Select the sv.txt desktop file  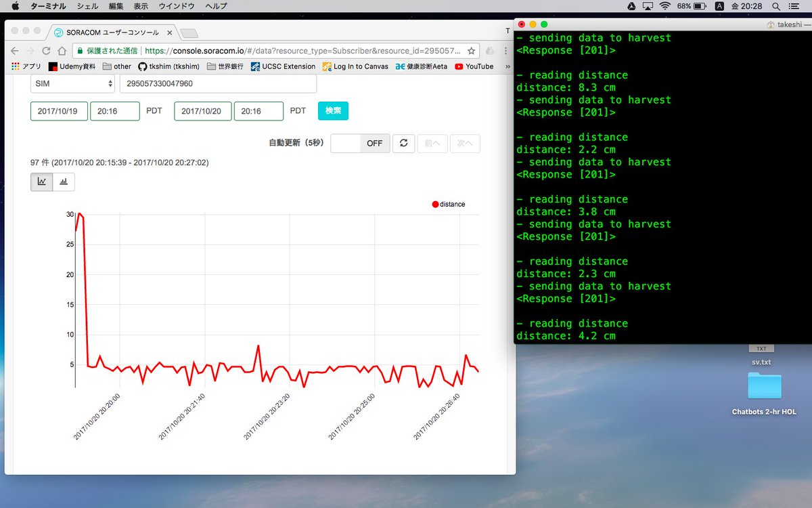[x=761, y=355]
